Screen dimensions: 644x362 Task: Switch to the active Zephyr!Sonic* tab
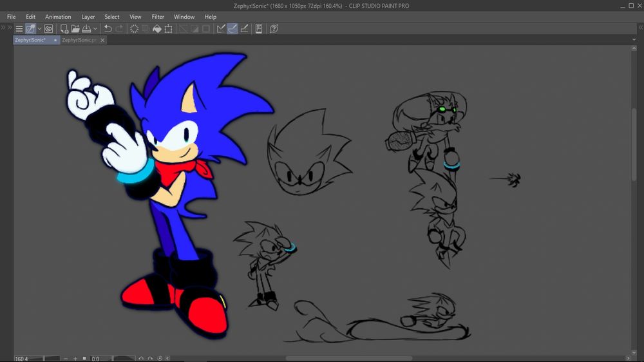[37, 40]
